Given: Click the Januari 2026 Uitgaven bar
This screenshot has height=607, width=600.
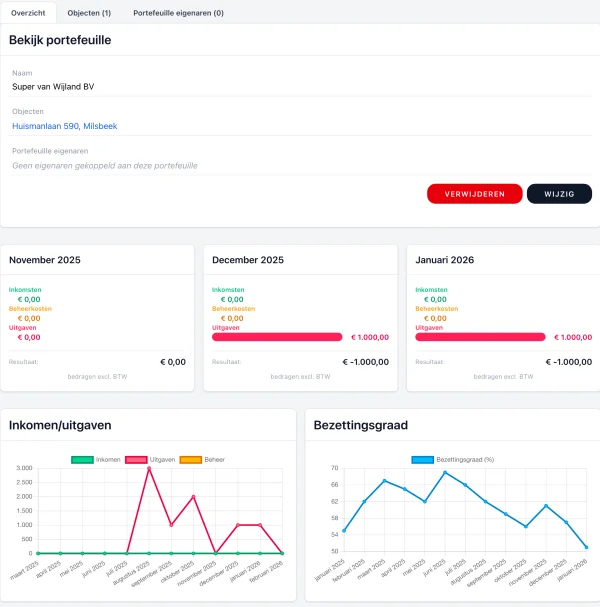Looking at the screenshot, I should pyautogui.click(x=480, y=337).
